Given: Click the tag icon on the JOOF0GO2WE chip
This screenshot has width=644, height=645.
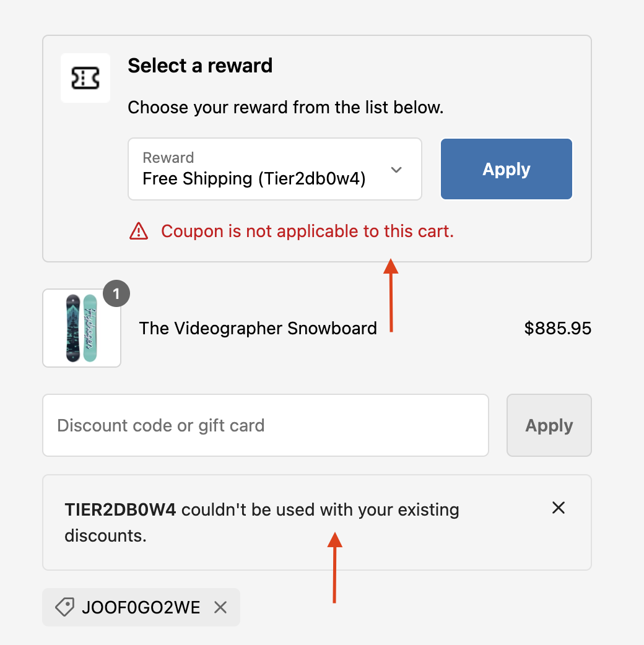Looking at the screenshot, I should point(64,607).
